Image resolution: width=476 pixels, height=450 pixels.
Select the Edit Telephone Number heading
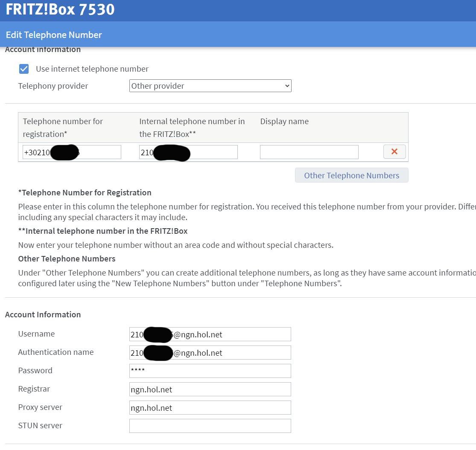click(x=54, y=35)
